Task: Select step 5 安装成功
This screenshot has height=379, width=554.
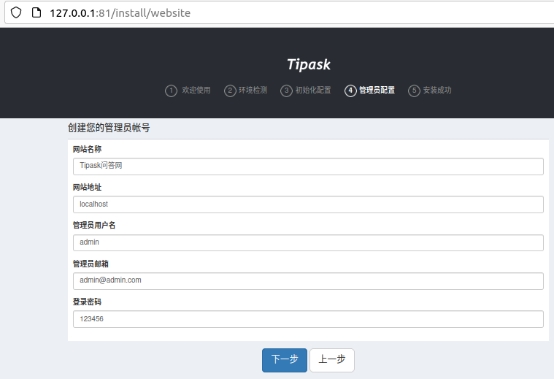Action: [430, 90]
